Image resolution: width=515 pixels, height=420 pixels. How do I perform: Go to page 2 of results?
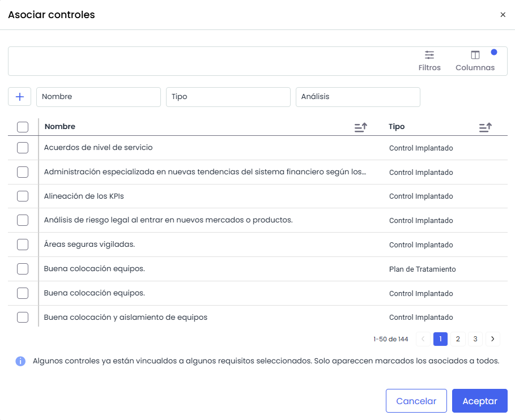tap(458, 339)
